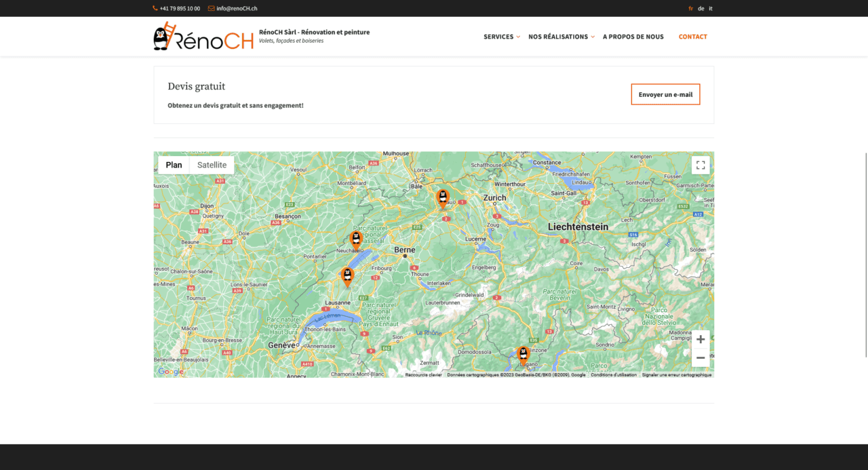
Task: Click the map marker north of Lausanne
Action: (347, 276)
